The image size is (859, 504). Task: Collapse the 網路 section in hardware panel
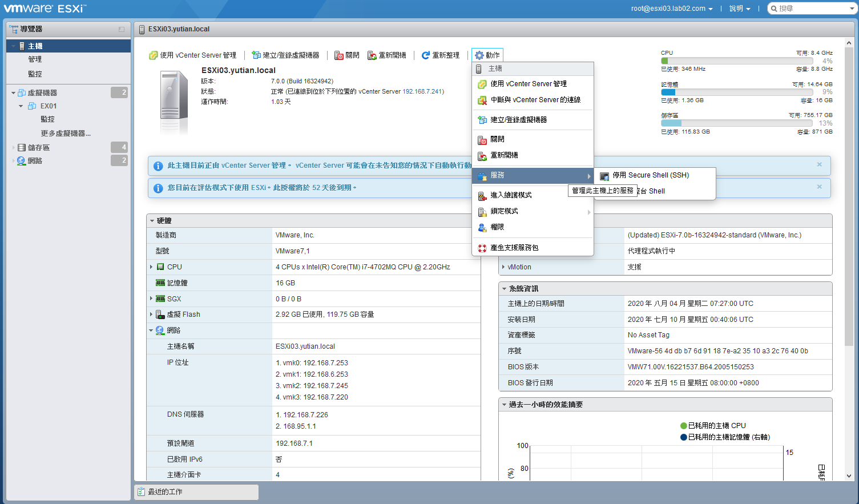point(151,330)
